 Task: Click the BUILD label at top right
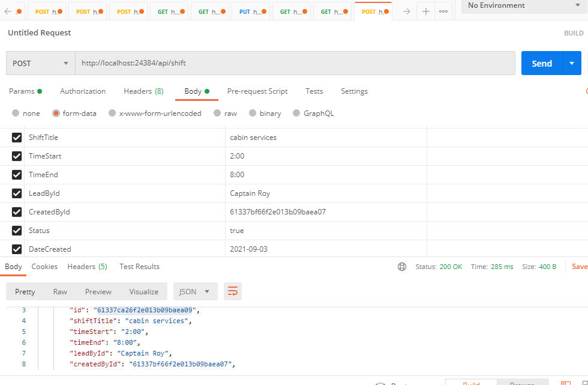[x=574, y=33]
